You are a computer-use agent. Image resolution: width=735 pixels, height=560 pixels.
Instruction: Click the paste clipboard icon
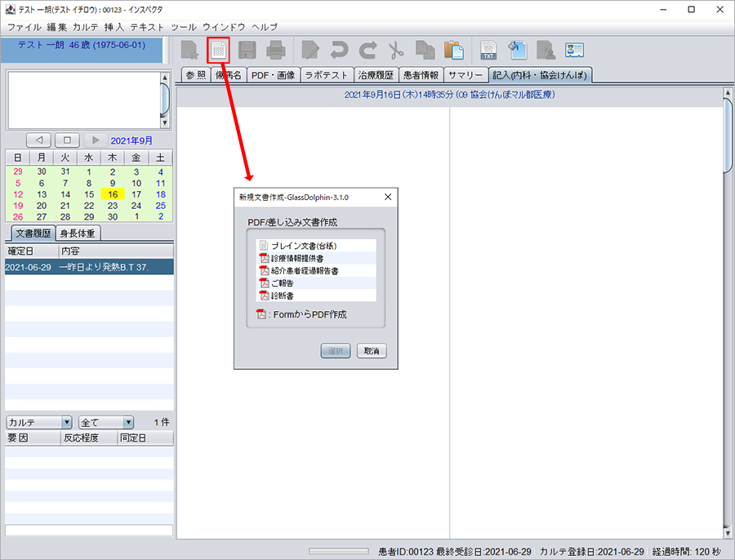coord(453,50)
